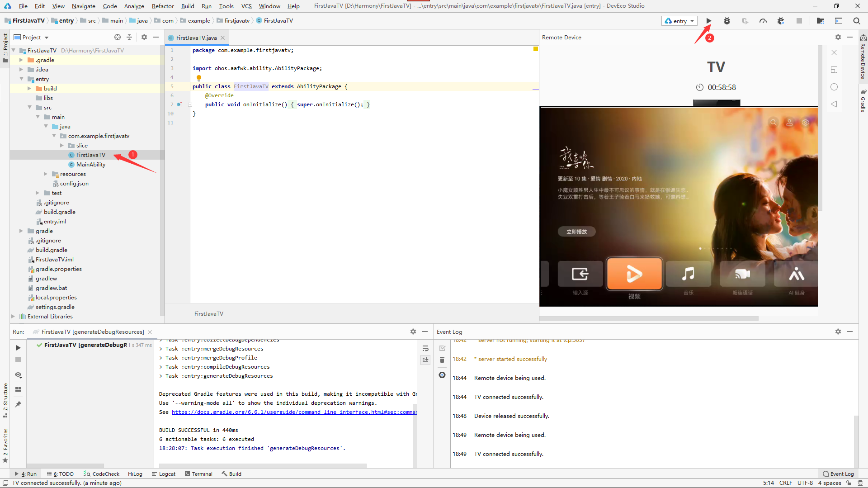Expand the resources folder
868x488 pixels.
[45, 174]
